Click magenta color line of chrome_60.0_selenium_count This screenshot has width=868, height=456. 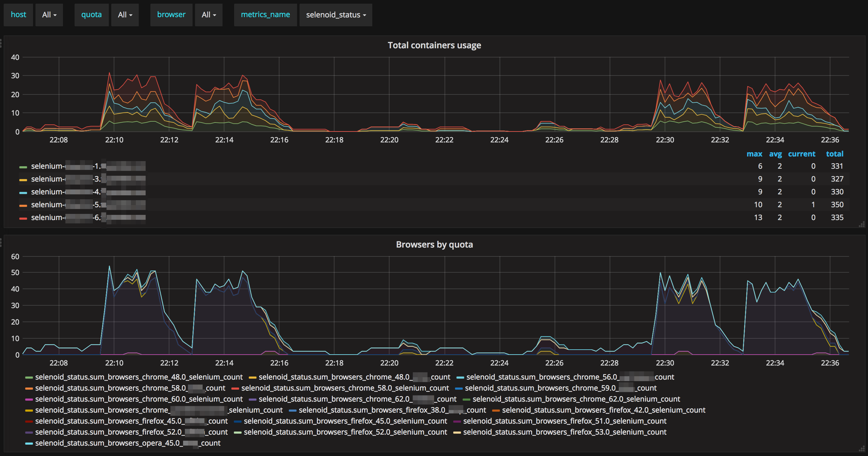click(x=29, y=399)
